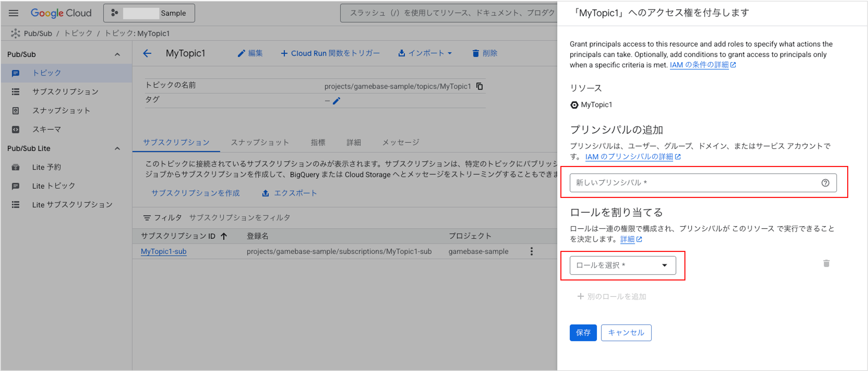This screenshot has height=371, width=868.
Task: Switch to the 指標 tab
Action: coord(318,142)
